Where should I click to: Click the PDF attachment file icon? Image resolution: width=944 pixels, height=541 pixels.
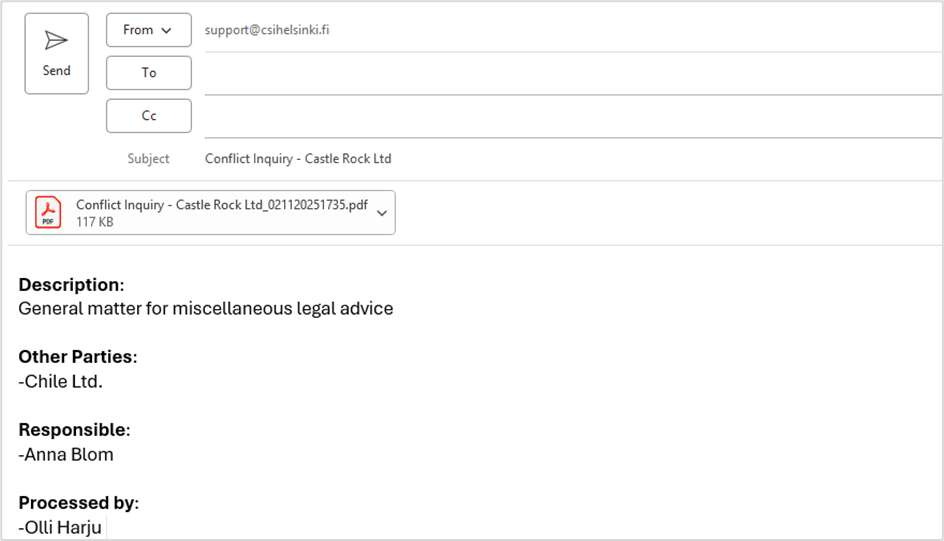pyautogui.click(x=48, y=212)
